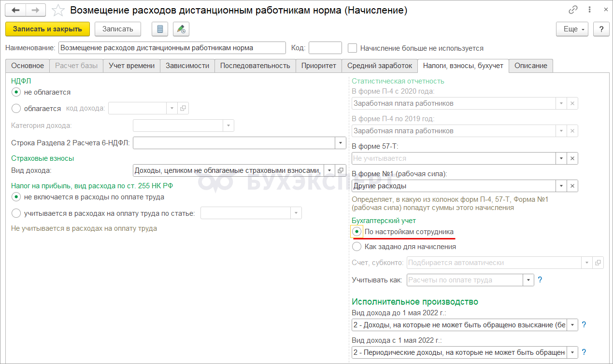Screen dimensions: 613x364
Task: Open the Еще menu button
Action: point(572,29)
